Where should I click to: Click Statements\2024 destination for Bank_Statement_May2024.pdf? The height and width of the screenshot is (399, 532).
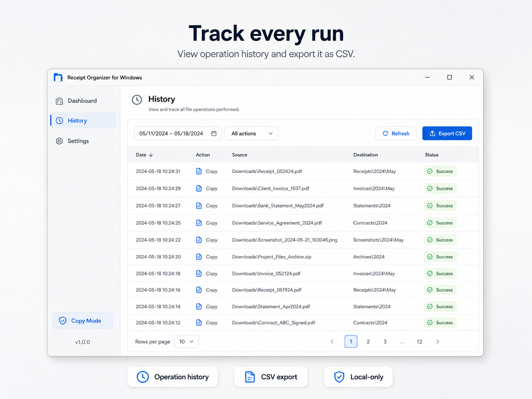[x=372, y=206]
